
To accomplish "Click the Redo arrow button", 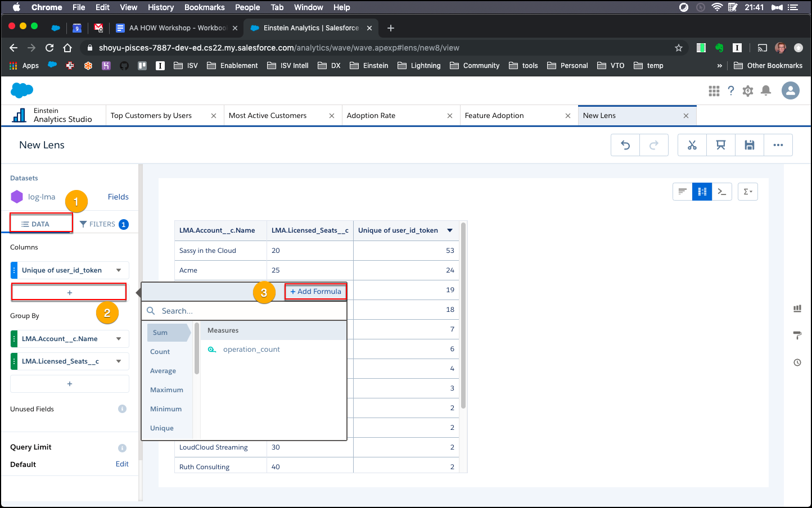I will tap(654, 145).
